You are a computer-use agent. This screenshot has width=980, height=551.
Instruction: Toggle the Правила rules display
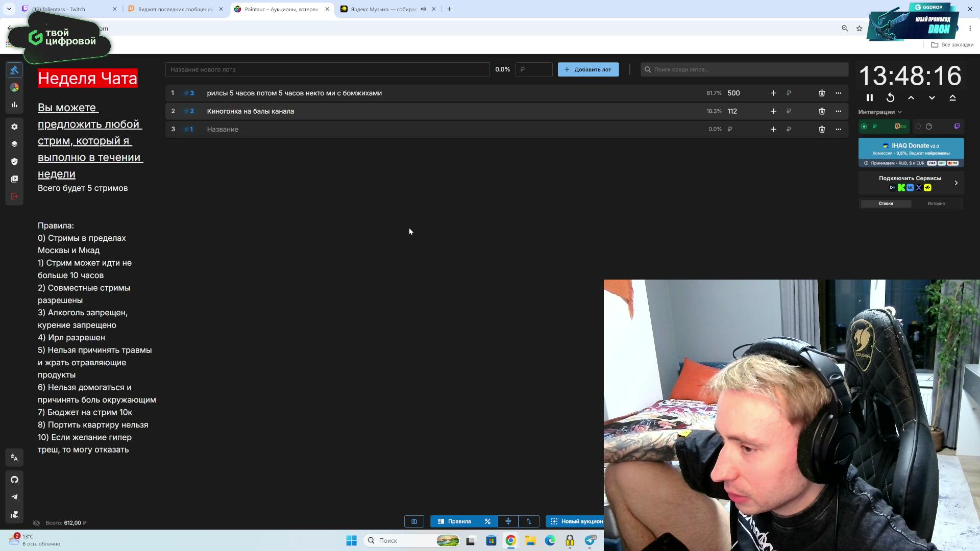pos(454,521)
